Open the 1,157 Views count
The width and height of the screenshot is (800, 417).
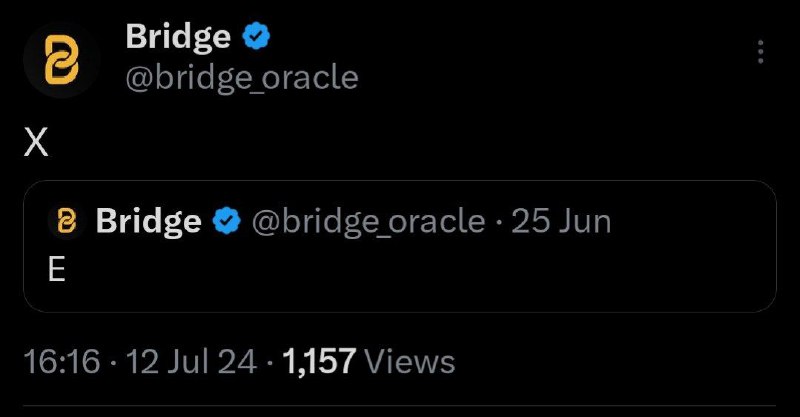pos(368,361)
